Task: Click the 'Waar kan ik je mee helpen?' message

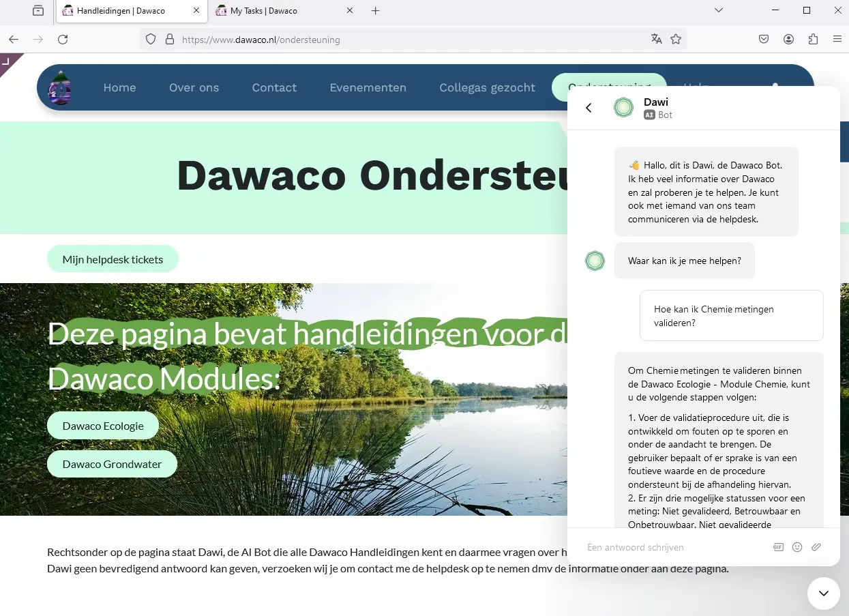Action: [685, 261]
